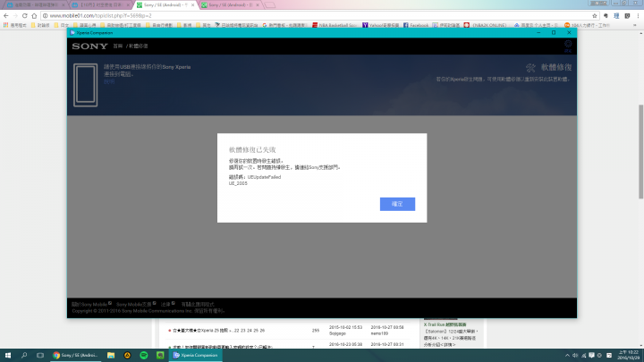Click the phone outline device icon
Image resolution: width=644 pixels, height=362 pixels.
(x=86, y=85)
